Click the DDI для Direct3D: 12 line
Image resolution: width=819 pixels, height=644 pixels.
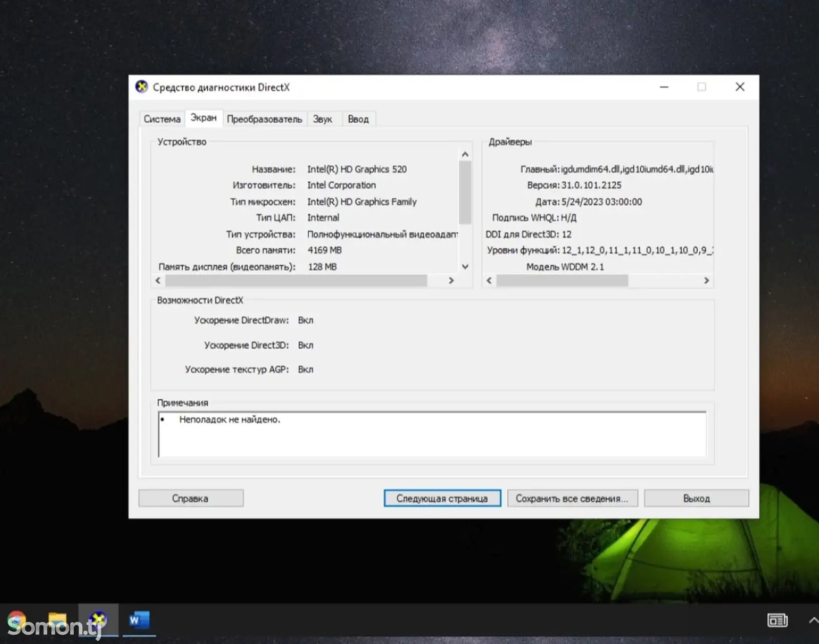coord(528,234)
